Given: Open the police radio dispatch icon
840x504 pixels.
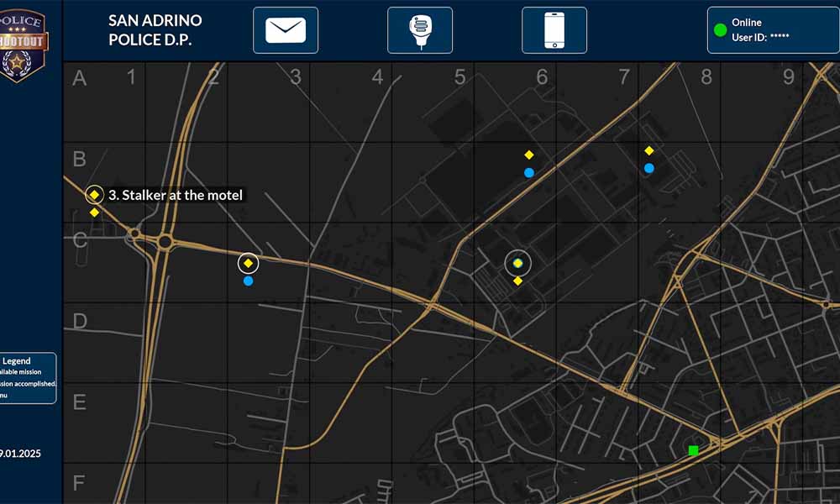Looking at the screenshot, I should coord(419,29).
